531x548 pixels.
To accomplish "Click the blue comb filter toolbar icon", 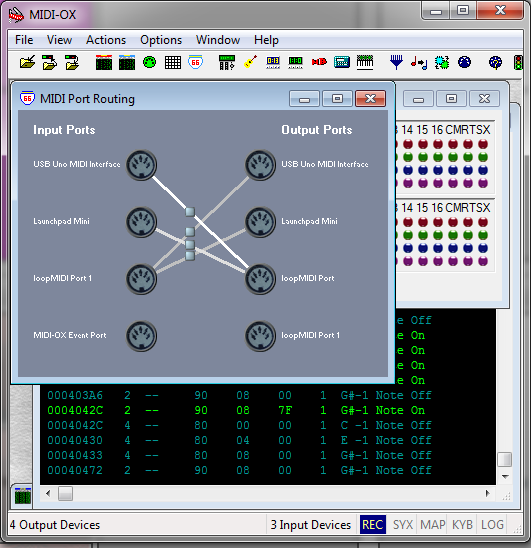I will (x=396, y=63).
